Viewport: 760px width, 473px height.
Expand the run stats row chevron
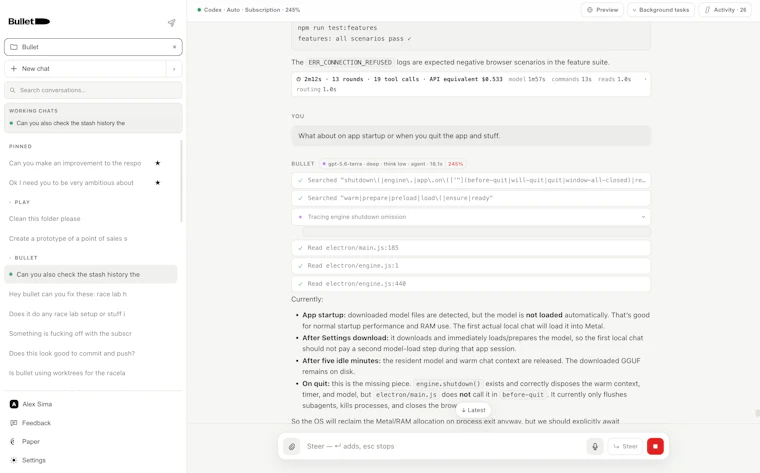click(x=645, y=79)
